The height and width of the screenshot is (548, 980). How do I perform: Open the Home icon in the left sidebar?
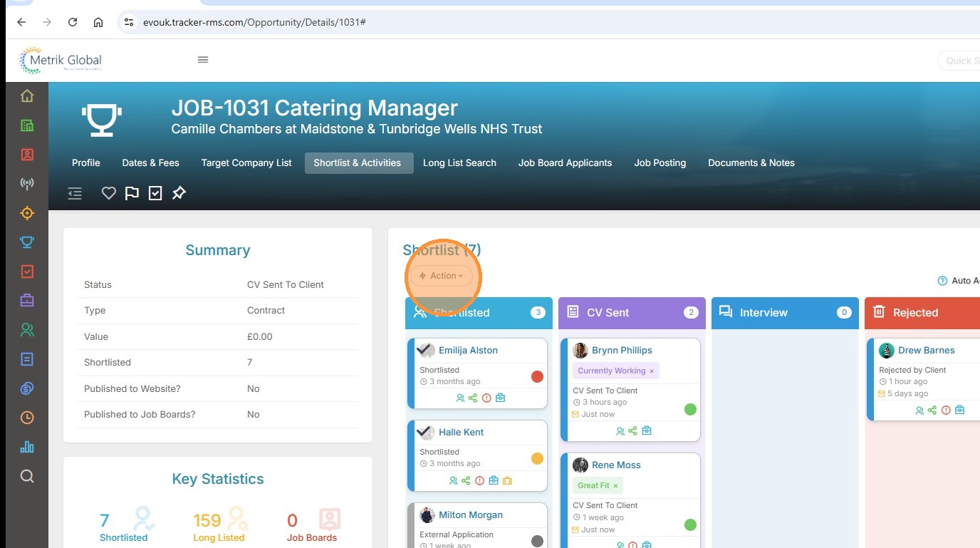(27, 96)
